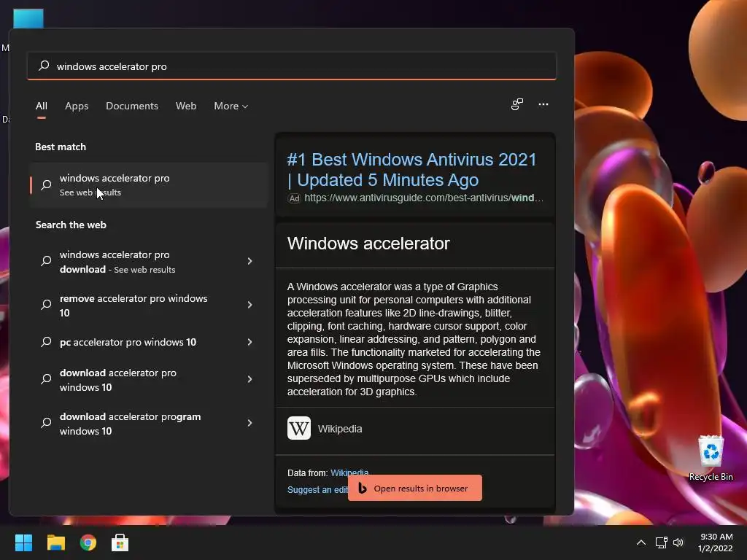Viewport: 747px width, 560px height.
Task: Click magnifier icon beside 'remove accelerator pro windows 10'
Action: tap(46, 305)
